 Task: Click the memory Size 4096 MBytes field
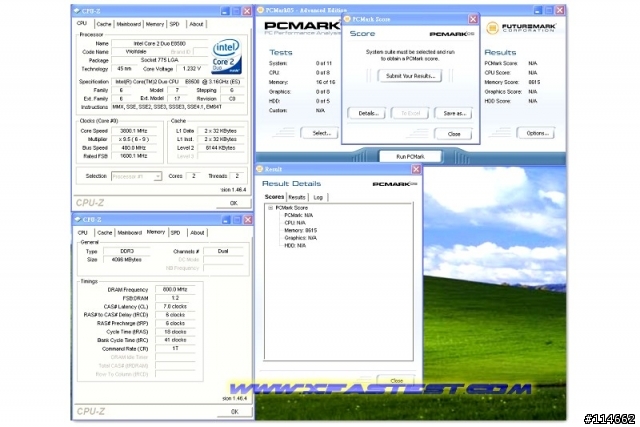click(127, 260)
